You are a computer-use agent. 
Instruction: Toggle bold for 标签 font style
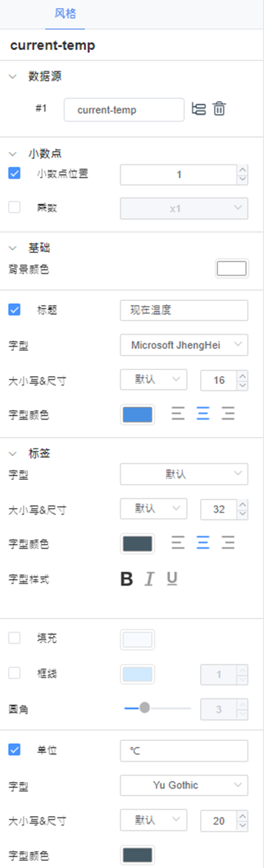coord(127,579)
